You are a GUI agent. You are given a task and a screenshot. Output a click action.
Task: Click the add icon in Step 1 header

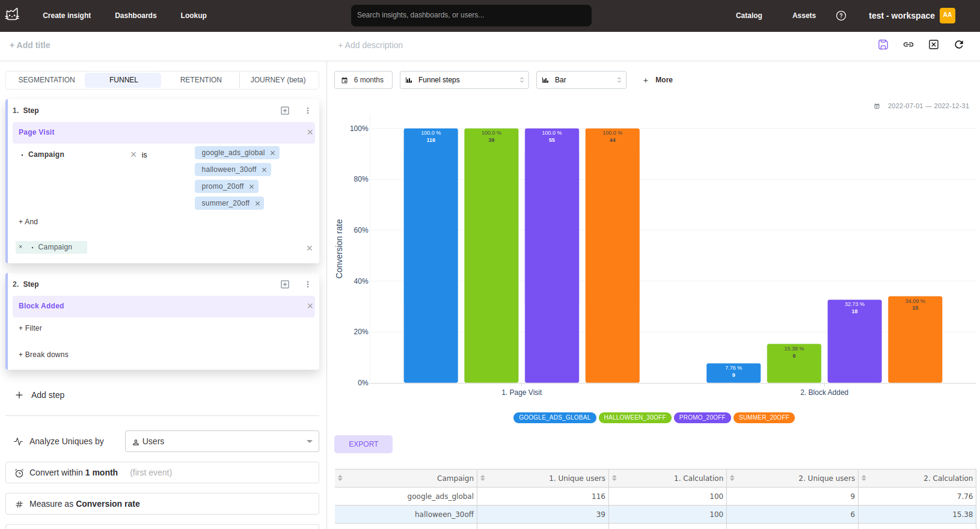[285, 111]
